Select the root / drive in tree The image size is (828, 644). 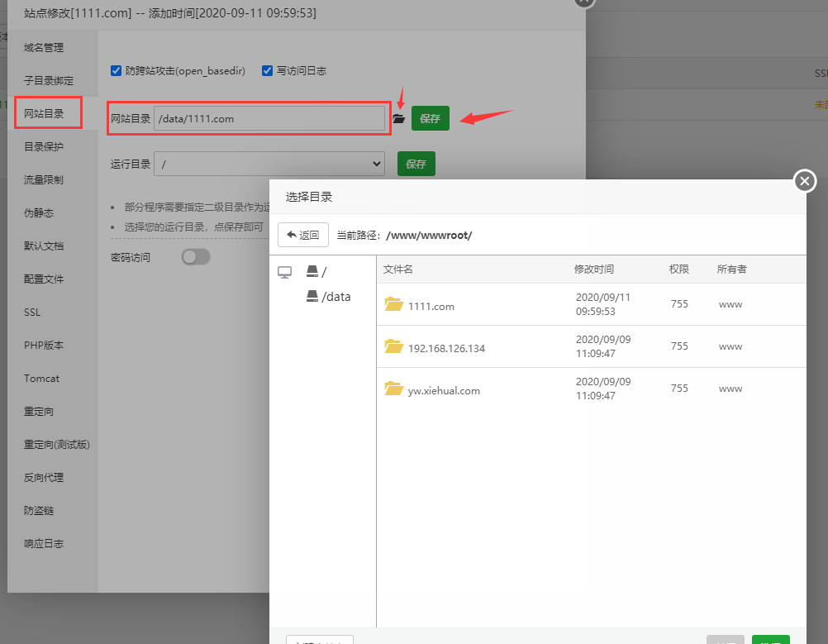tap(316, 271)
